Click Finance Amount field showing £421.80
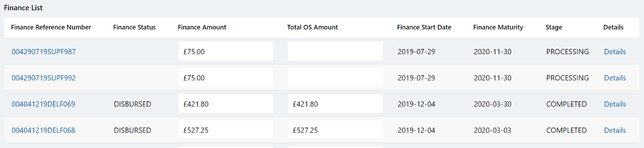Viewport: 644px width, 148px height. pyautogui.click(x=226, y=104)
